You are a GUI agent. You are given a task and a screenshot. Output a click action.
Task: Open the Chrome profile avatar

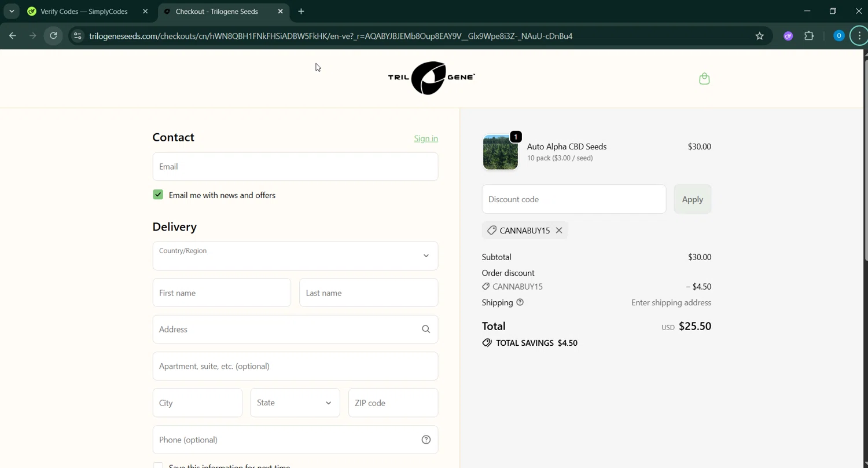click(838, 36)
